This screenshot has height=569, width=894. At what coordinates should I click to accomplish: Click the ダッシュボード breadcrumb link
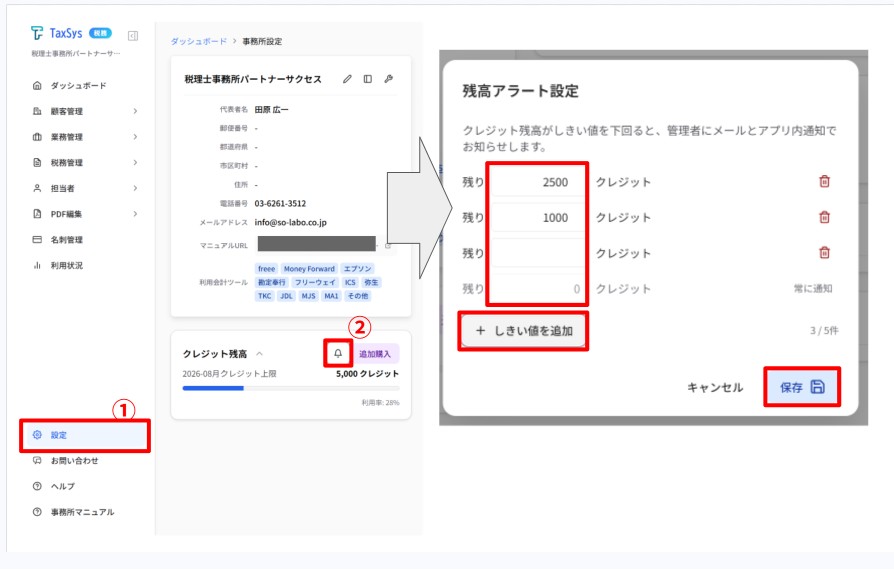pyautogui.click(x=198, y=42)
